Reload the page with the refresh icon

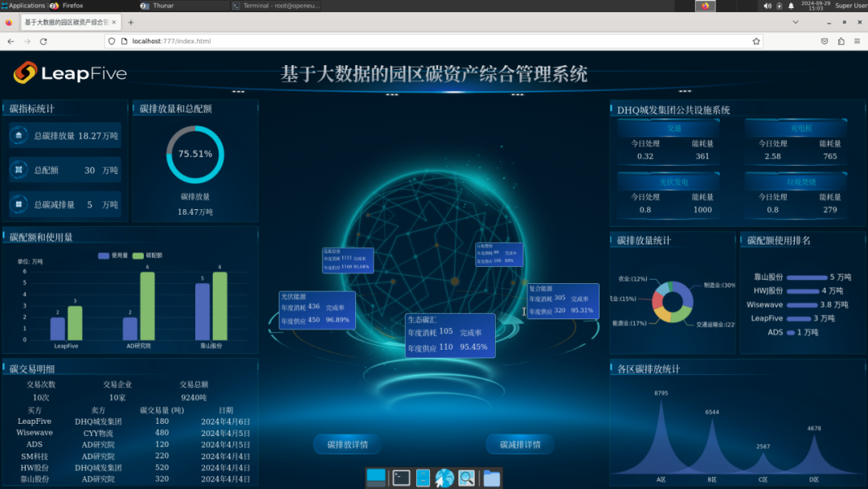tap(43, 41)
